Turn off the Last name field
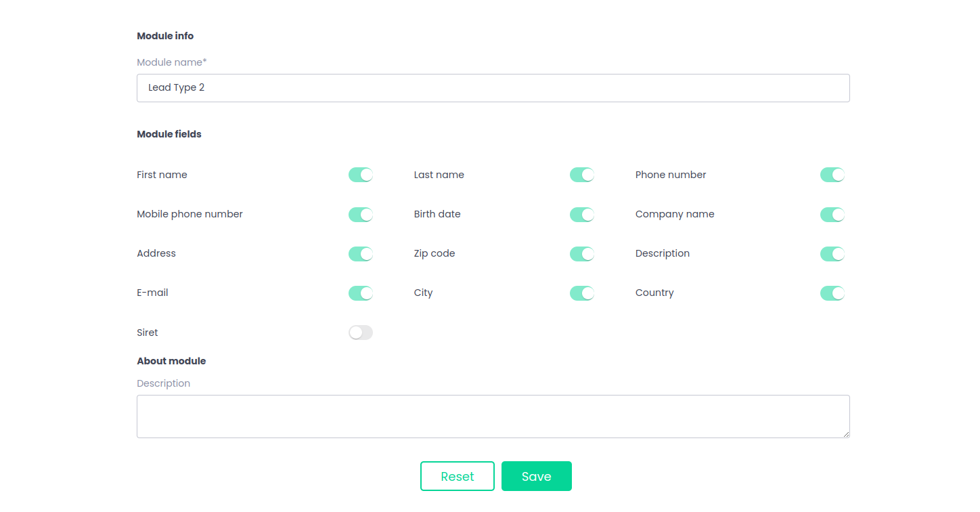This screenshot has width=980, height=512. pos(582,175)
